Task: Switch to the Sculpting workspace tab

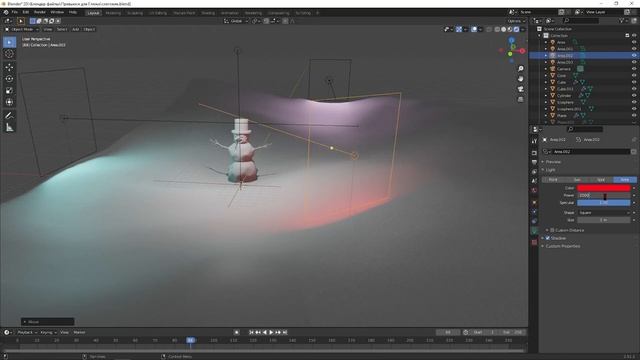Action: [x=135, y=13]
